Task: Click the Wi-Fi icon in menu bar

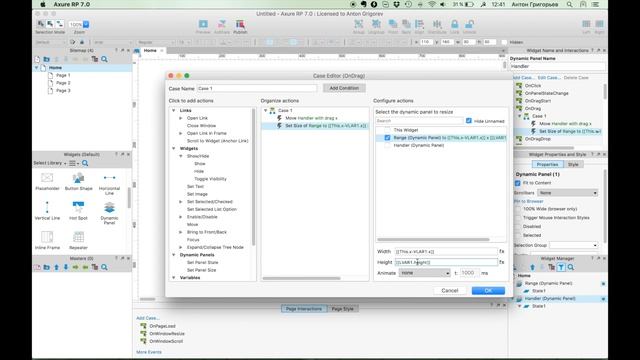Action: click(431, 4)
